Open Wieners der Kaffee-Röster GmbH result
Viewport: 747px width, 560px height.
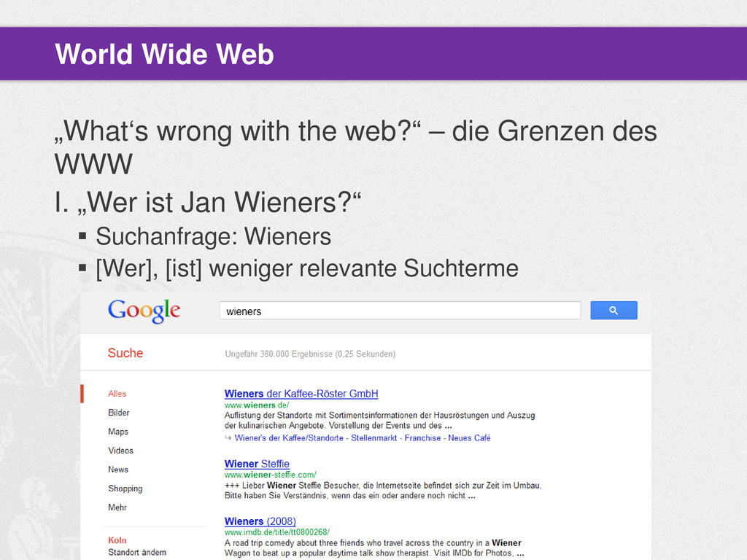[x=301, y=394]
